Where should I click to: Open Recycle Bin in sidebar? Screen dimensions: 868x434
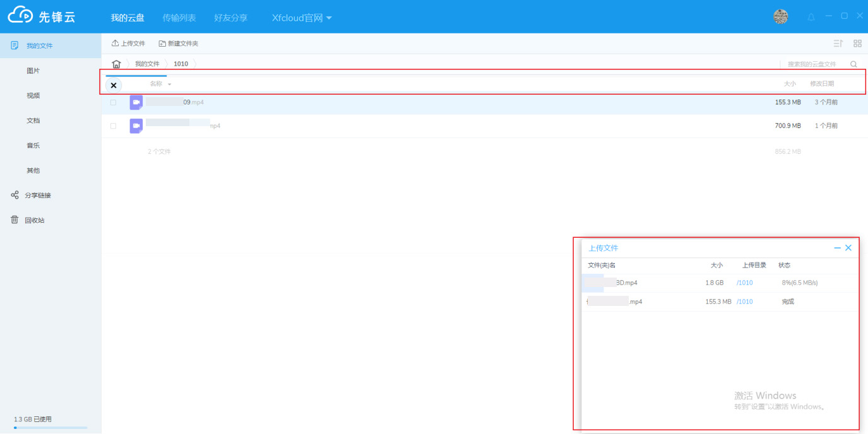(x=35, y=220)
